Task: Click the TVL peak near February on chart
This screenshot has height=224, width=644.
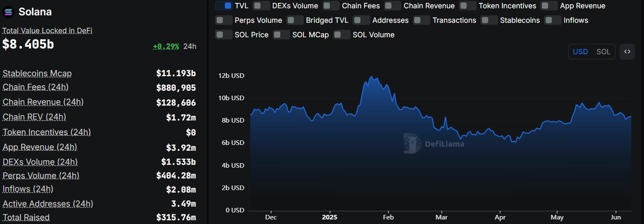Action: pyautogui.click(x=372, y=77)
